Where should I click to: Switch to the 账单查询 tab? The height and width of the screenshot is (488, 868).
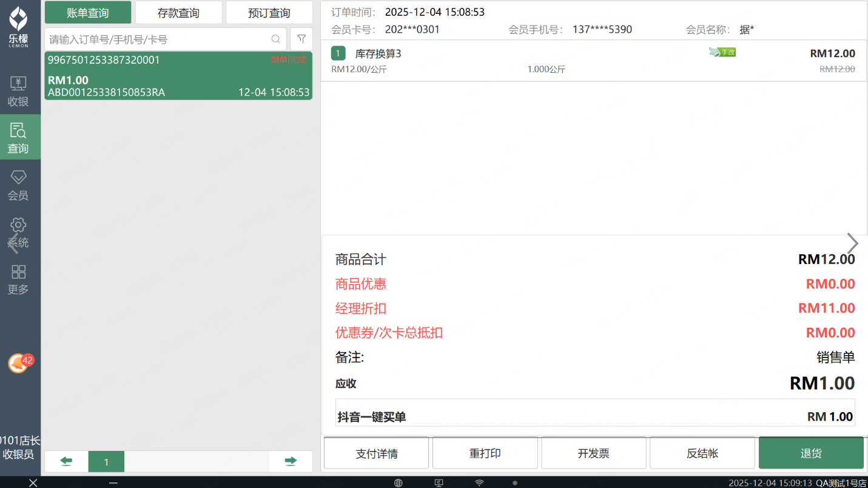click(x=88, y=13)
